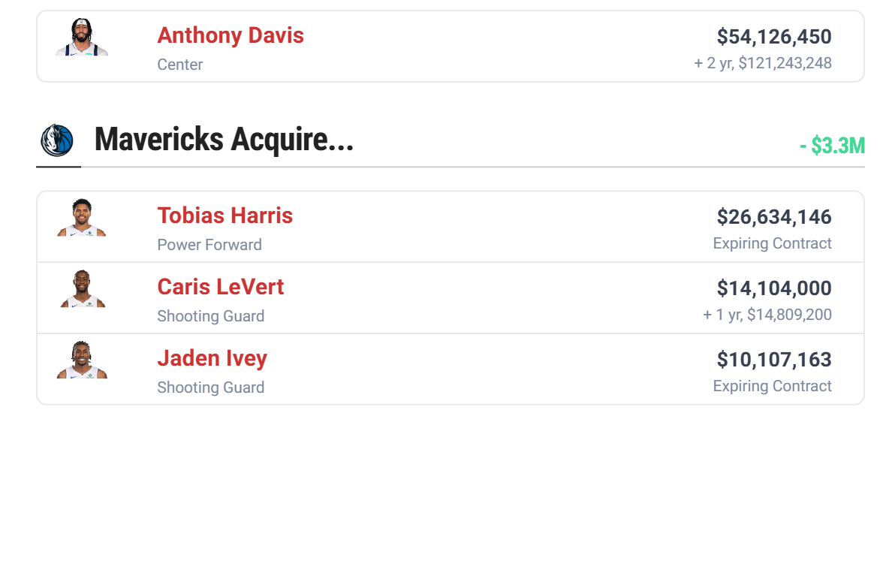The image size is (886, 588).
Task: Click the Power Forward position label
Action: [209, 245]
